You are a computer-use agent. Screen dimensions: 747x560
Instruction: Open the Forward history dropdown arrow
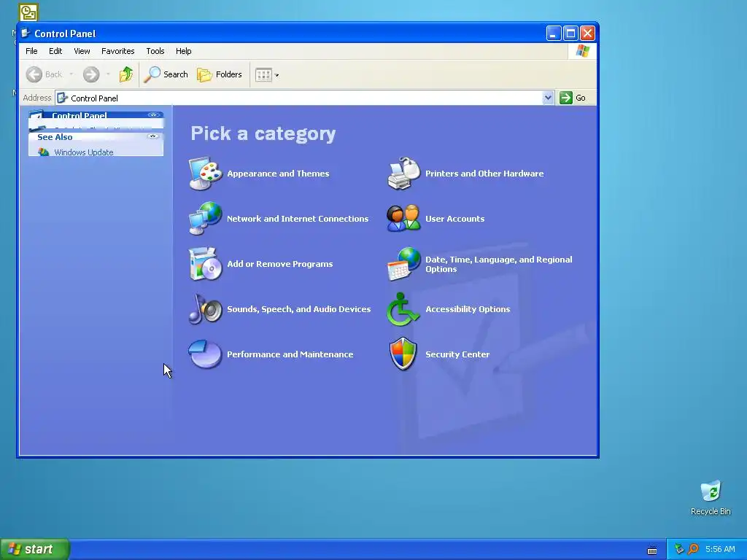[x=108, y=74]
